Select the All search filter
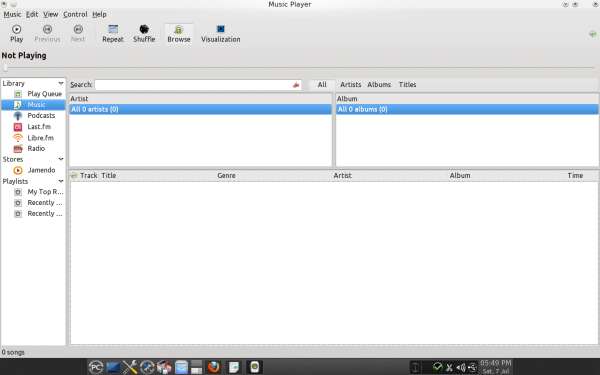Viewport: 600px width, 375px height. click(322, 85)
